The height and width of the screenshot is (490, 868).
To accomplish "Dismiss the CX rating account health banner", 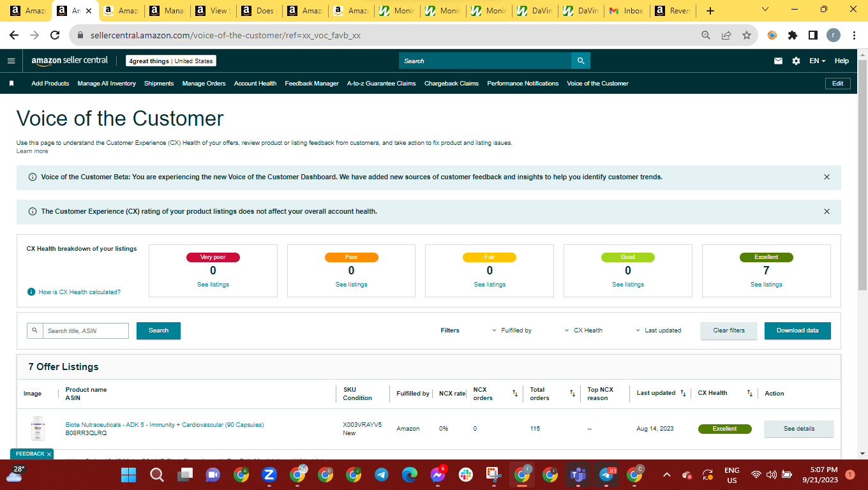I will click(x=827, y=211).
